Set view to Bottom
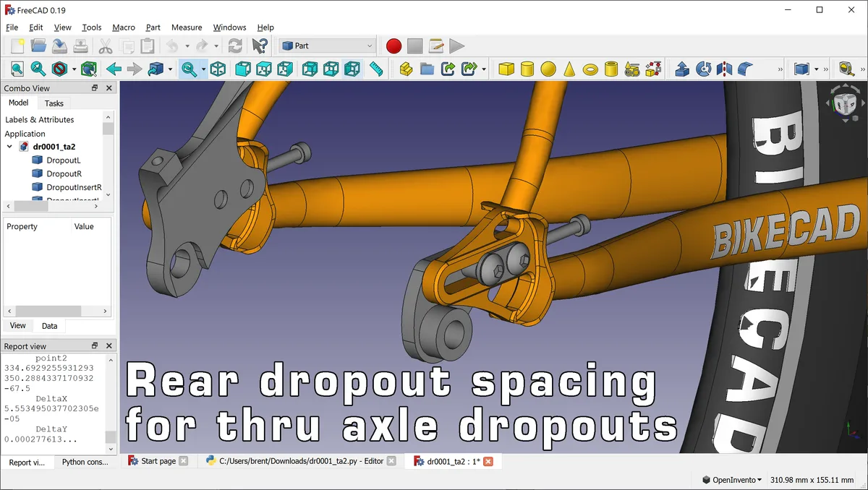The image size is (868, 490). point(331,69)
